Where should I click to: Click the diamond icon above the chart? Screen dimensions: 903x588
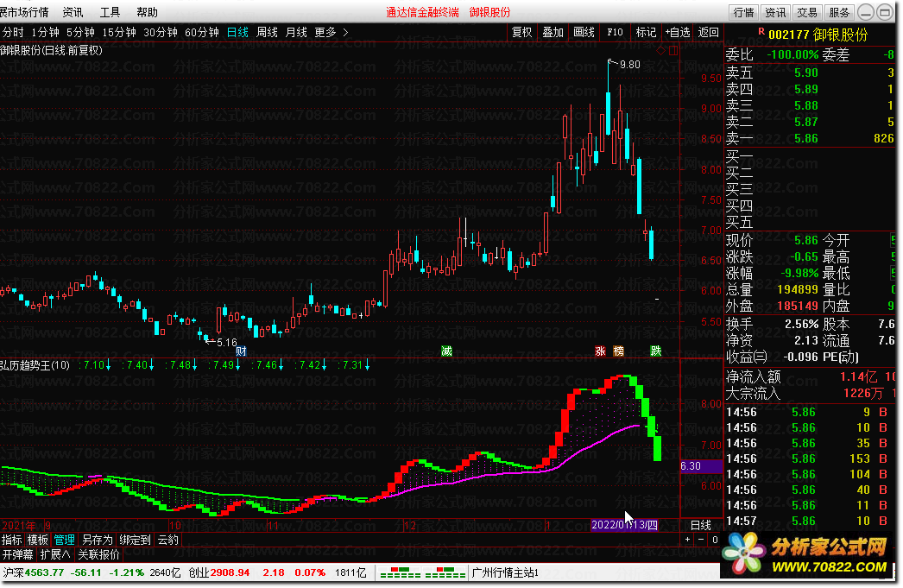click(x=660, y=51)
